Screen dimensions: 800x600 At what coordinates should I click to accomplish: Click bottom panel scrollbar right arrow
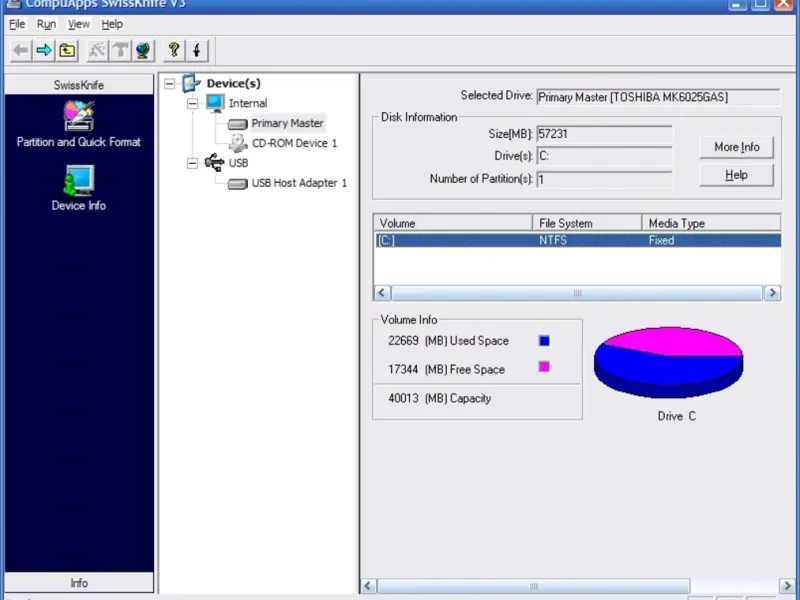[787, 586]
